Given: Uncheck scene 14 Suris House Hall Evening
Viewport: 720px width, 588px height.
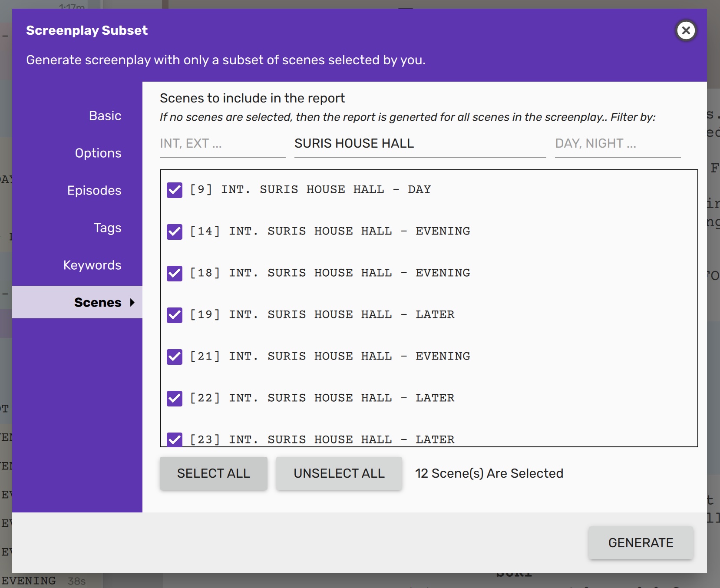Looking at the screenshot, I should point(175,231).
